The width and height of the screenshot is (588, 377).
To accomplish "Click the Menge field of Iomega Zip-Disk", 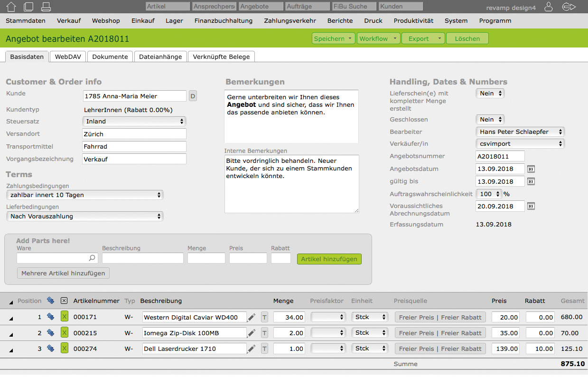I will pos(289,333).
